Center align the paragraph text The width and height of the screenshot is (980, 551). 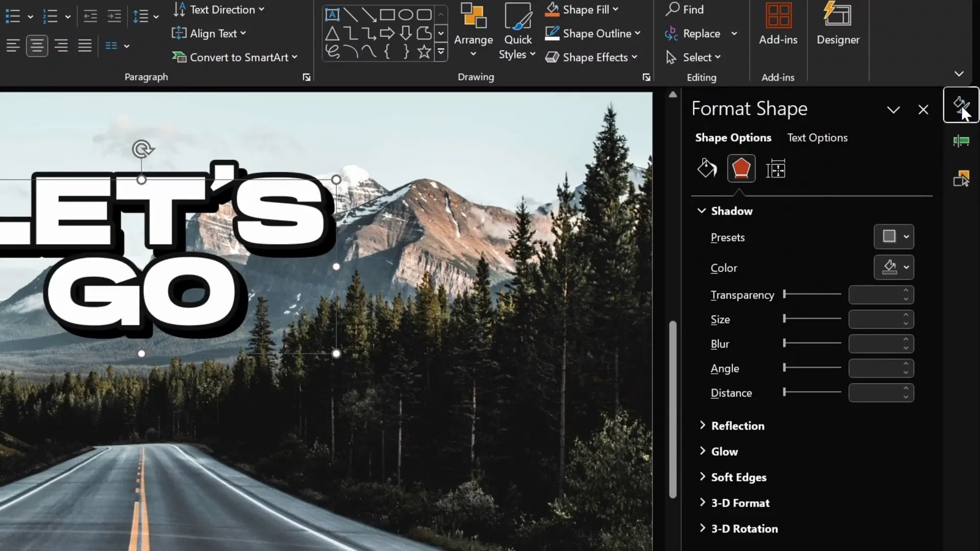point(37,46)
